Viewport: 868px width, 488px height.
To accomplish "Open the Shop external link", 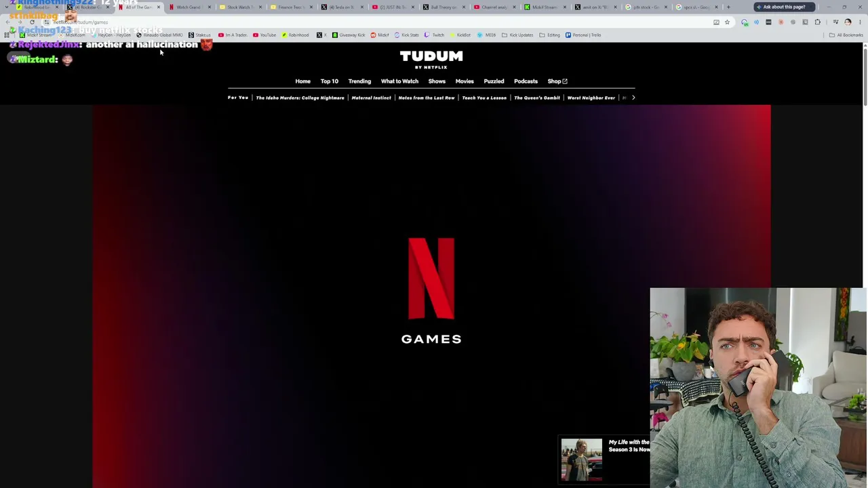I will point(557,81).
